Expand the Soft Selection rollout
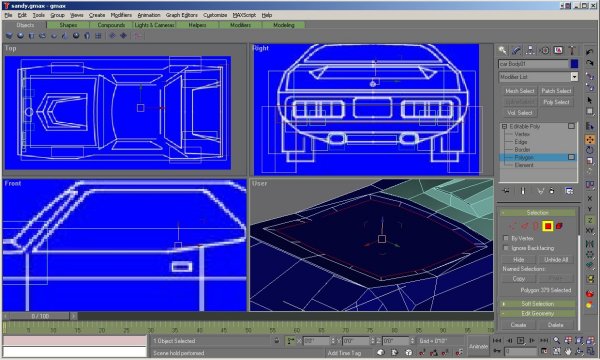This screenshot has width=600, height=360. (x=537, y=304)
